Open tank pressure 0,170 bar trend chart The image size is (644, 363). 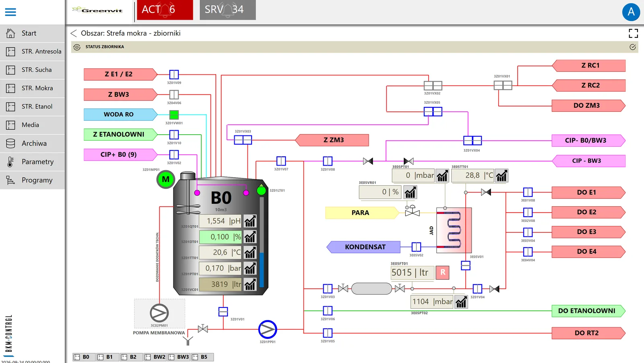point(250,268)
